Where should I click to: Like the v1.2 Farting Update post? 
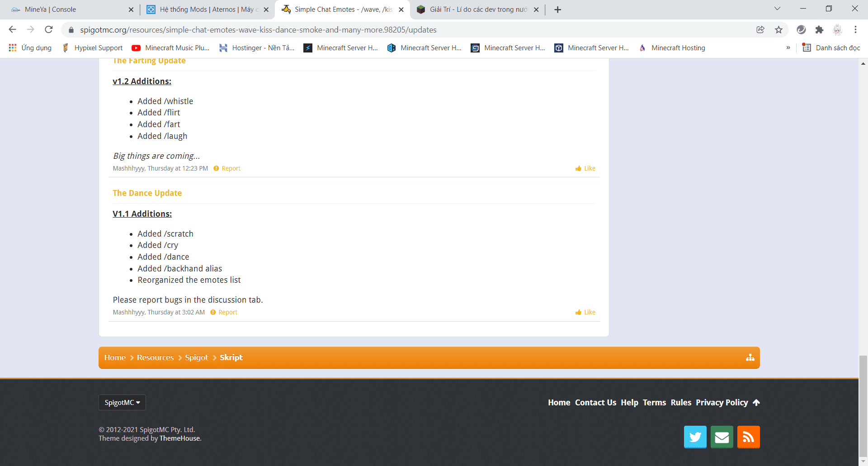pos(585,168)
